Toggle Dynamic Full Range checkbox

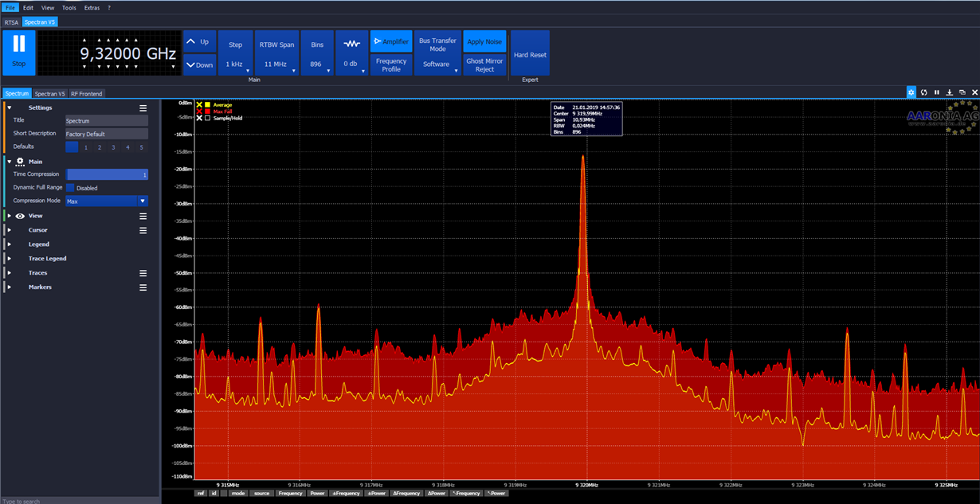70,188
